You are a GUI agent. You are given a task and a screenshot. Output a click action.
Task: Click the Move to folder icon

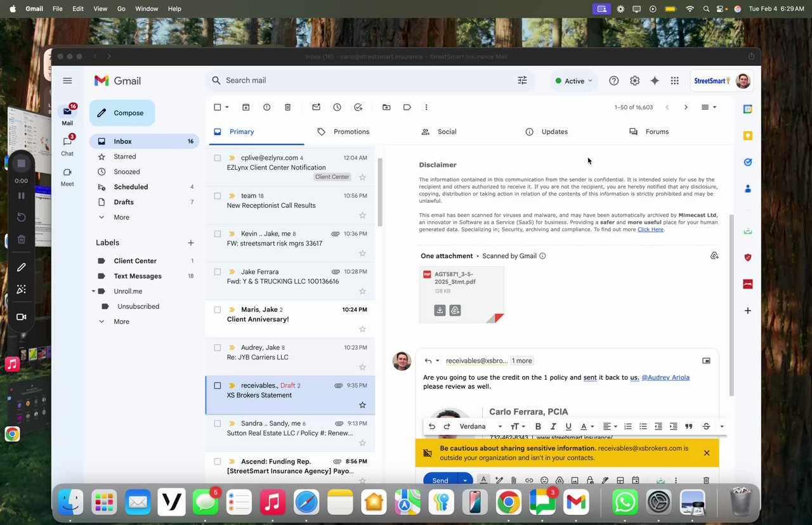tap(386, 107)
